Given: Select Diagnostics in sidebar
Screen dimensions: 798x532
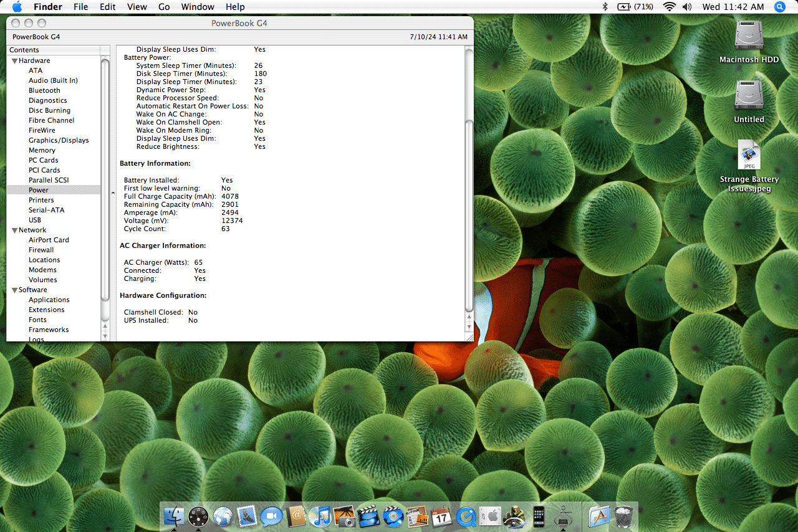Looking at the screenshot, I should tap(47, 100).
